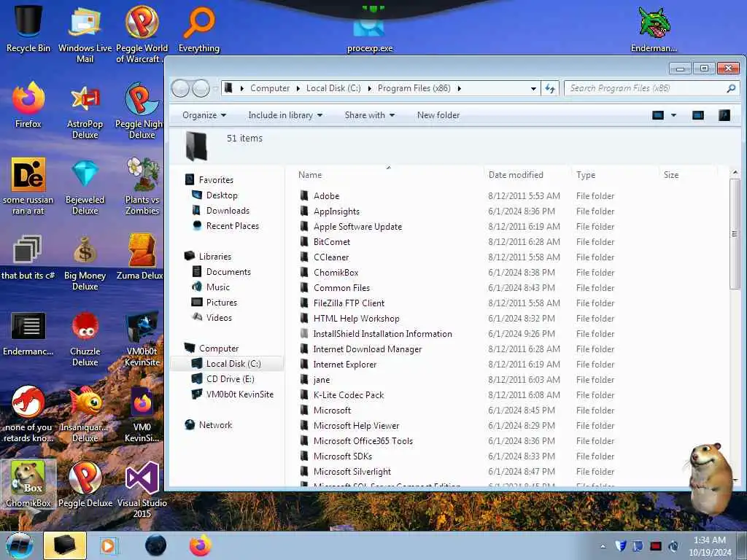Select the Music library

click(217, 287)
